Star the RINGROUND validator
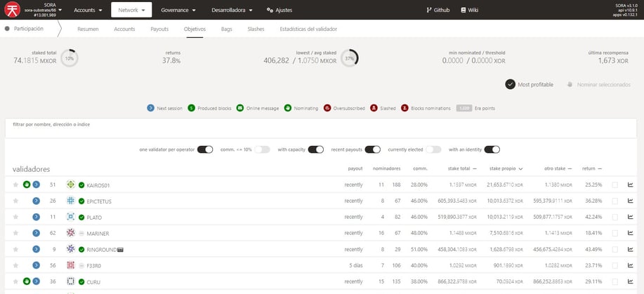 pyautogui.click(x=15, y=249)
